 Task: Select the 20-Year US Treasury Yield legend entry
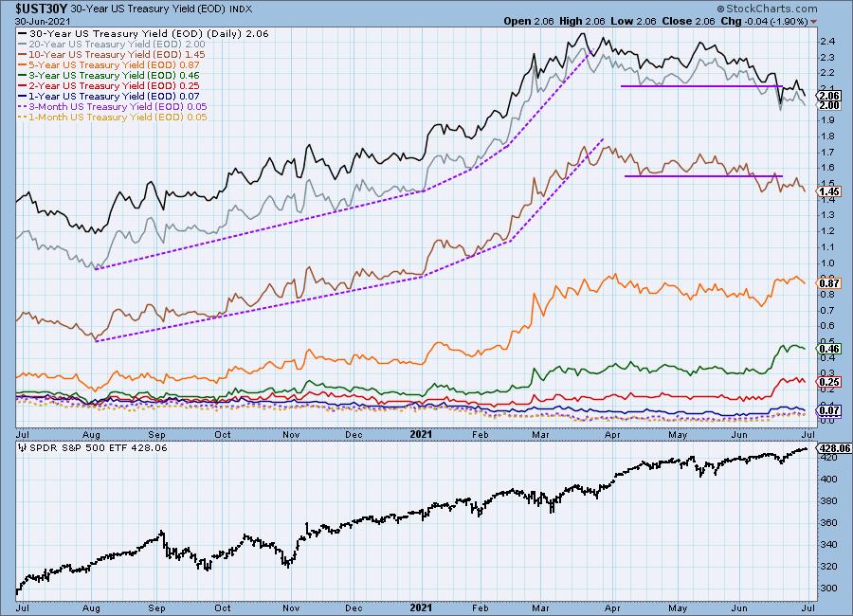point(112,45)
